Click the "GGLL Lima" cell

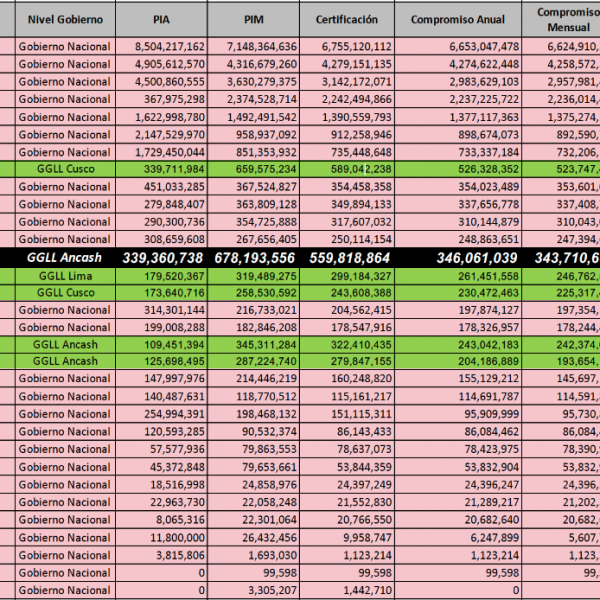[65, 275]
